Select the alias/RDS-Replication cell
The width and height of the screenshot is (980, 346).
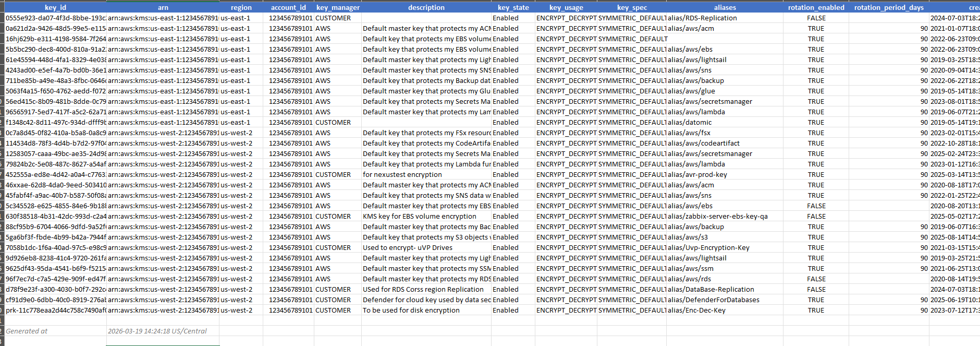(x=725, y=18)
